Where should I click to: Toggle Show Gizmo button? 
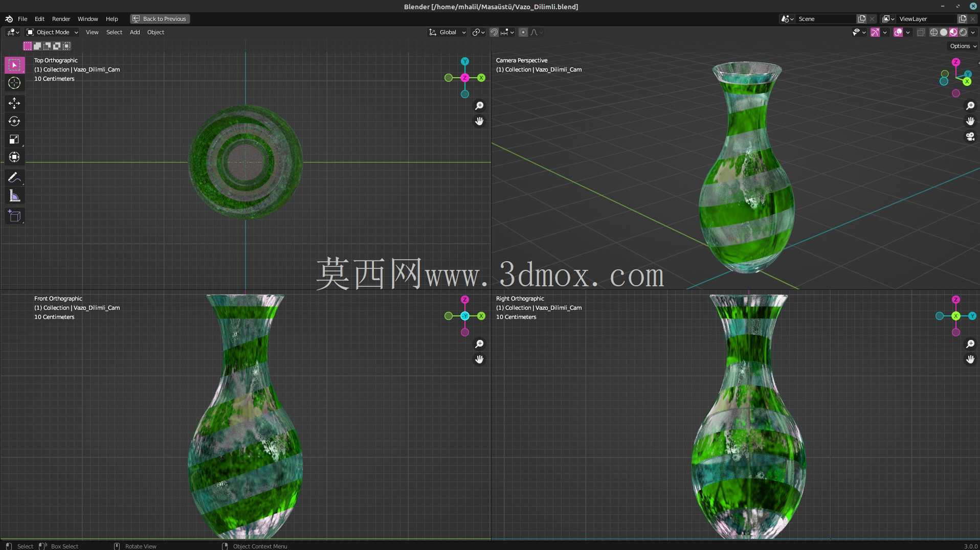[875, 32]
